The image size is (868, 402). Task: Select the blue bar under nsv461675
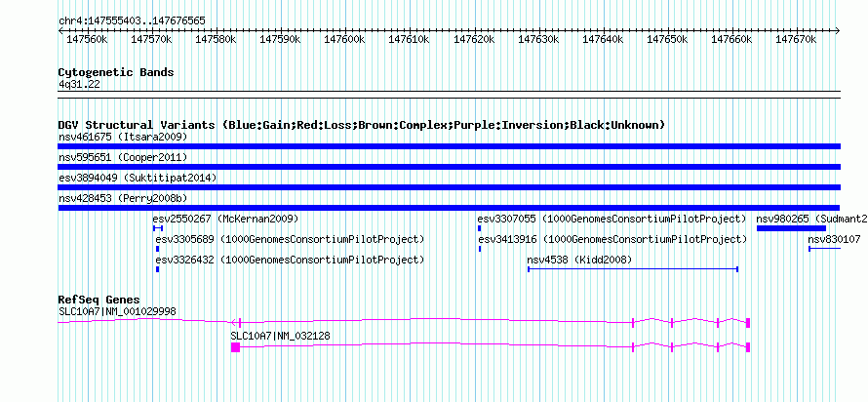tap(449, 146)
